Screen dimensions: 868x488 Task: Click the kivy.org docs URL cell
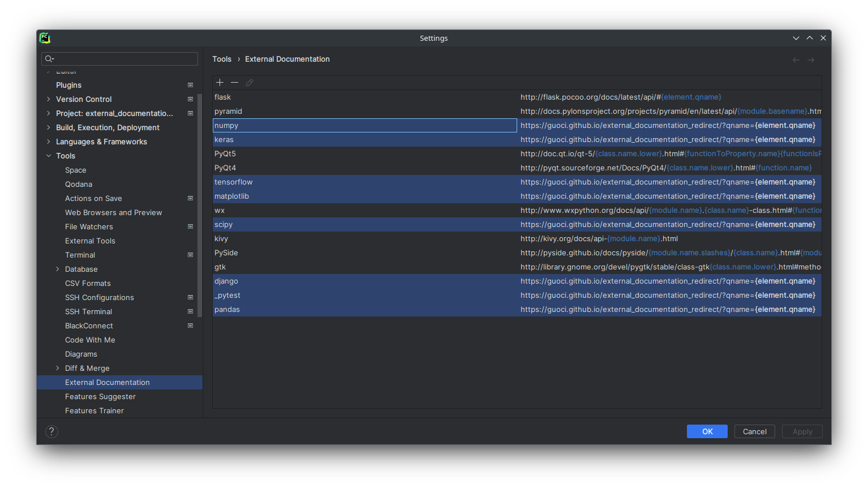(669, 239)
